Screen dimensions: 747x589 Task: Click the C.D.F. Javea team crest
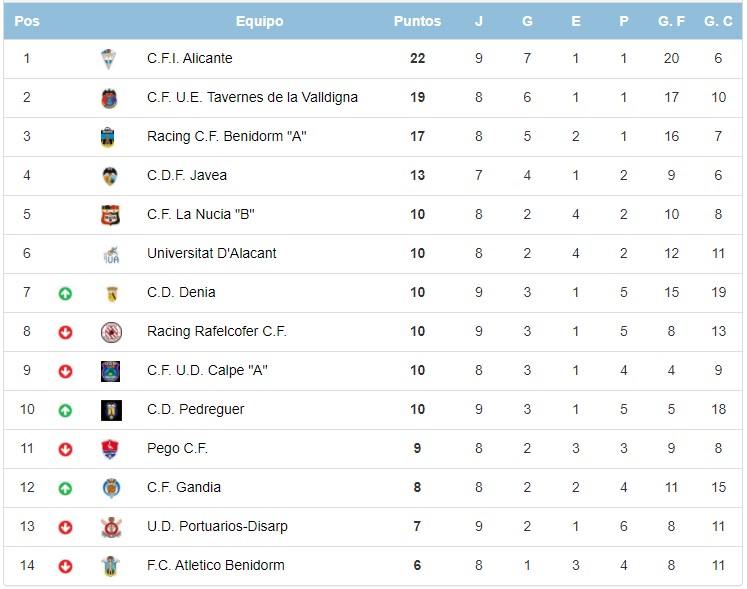click(x=110, y=176)
